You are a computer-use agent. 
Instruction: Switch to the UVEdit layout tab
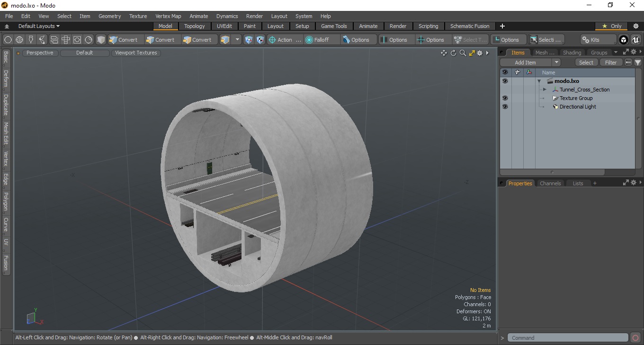(x=224, y=26)
